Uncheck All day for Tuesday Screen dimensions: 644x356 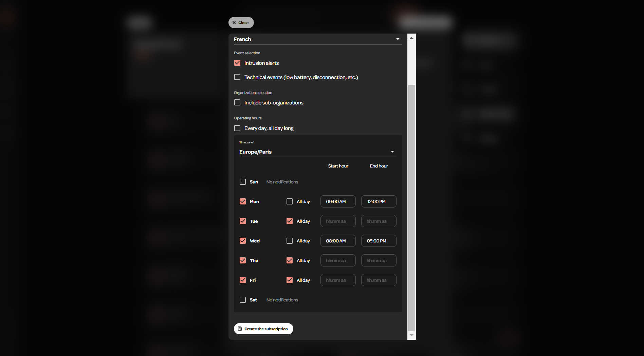tap(290, 221)
